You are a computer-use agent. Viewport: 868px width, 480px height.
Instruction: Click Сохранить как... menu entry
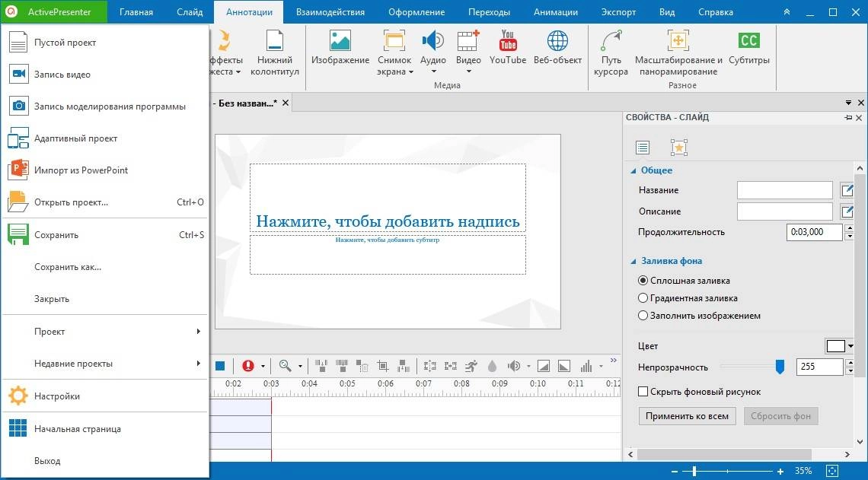click(104, 267)
